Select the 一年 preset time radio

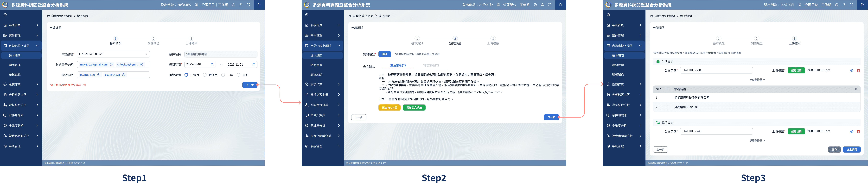(x=223, y=75)
